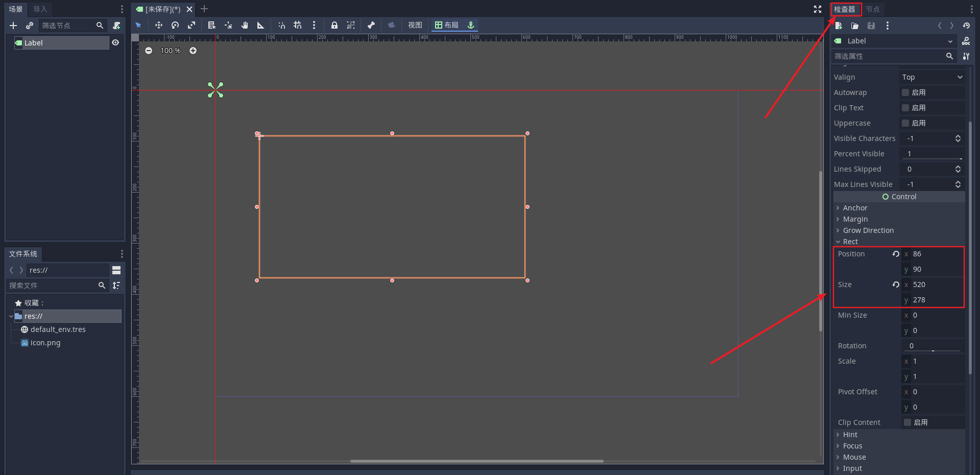
Task: Open inspector history clock icon
Action: tap(966, 26)
